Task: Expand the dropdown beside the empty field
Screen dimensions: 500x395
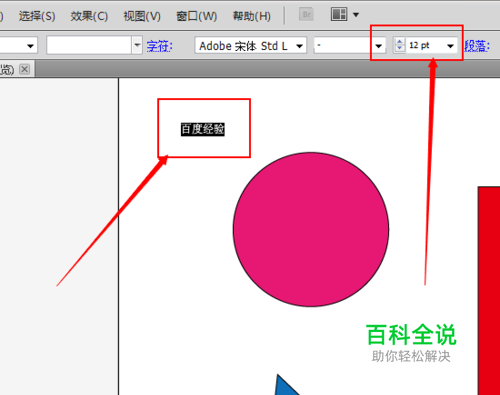Action: 137,45
